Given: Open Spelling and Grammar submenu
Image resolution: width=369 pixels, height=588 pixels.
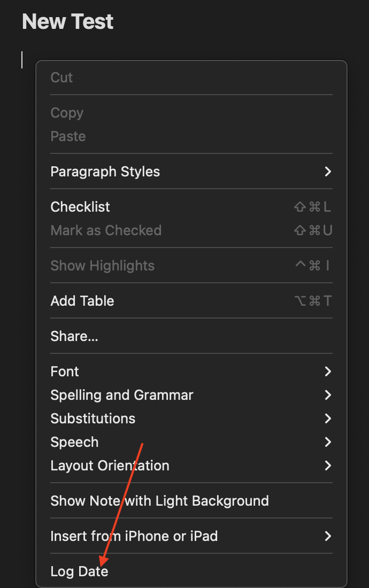Looking at the screenshot, I should (x=122, y=395).
